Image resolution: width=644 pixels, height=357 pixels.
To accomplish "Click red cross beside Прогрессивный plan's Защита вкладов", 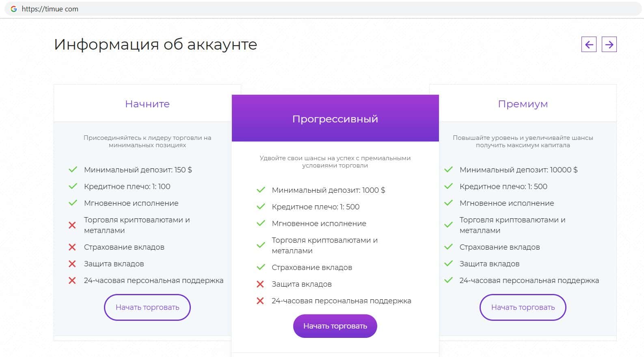I will [x=260, y=284].
